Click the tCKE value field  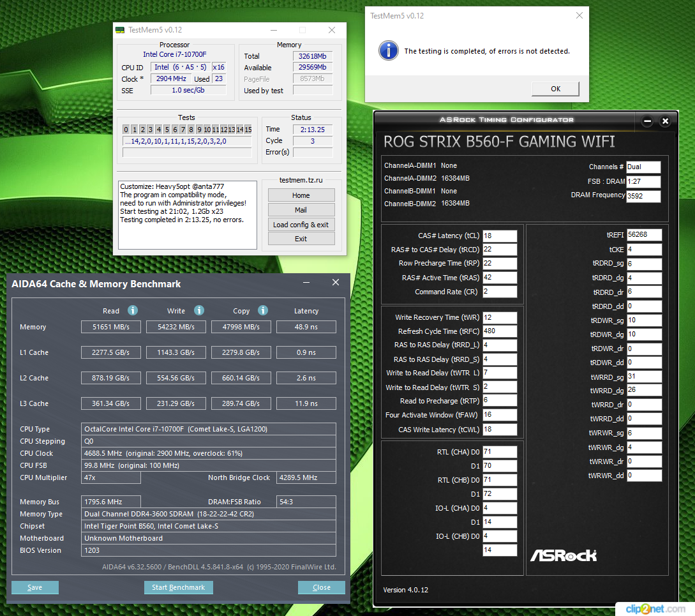tap(644, 249)
